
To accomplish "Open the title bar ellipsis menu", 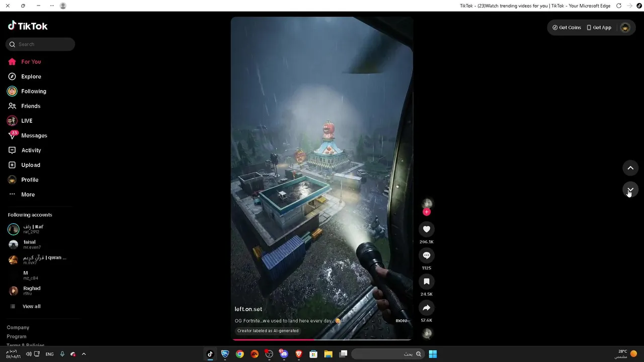I will [x=52, y=6].
